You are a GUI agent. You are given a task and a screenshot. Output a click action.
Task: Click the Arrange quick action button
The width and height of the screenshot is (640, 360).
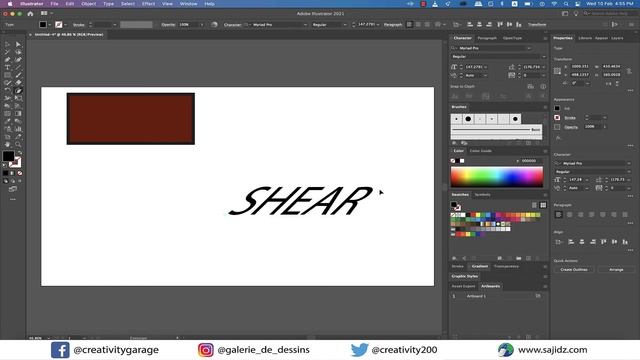pyautogui.click(x=616, y=270)
